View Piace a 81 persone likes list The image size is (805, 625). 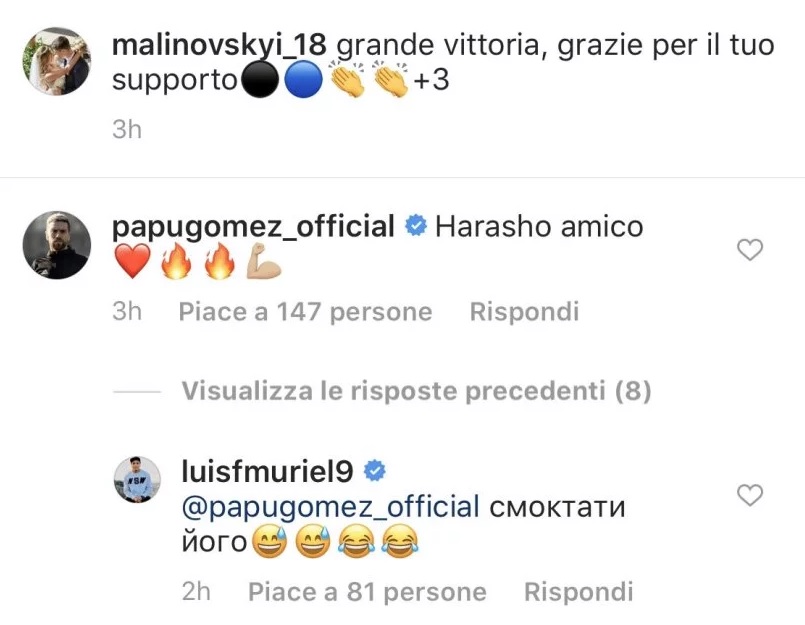coord(367,592)
